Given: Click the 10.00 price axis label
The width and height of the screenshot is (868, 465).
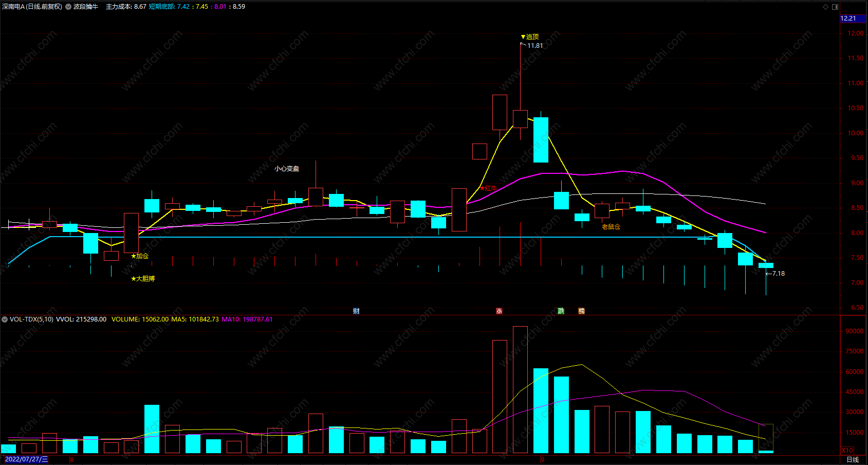Looking at the screenshot, I should tap(856, 133).
